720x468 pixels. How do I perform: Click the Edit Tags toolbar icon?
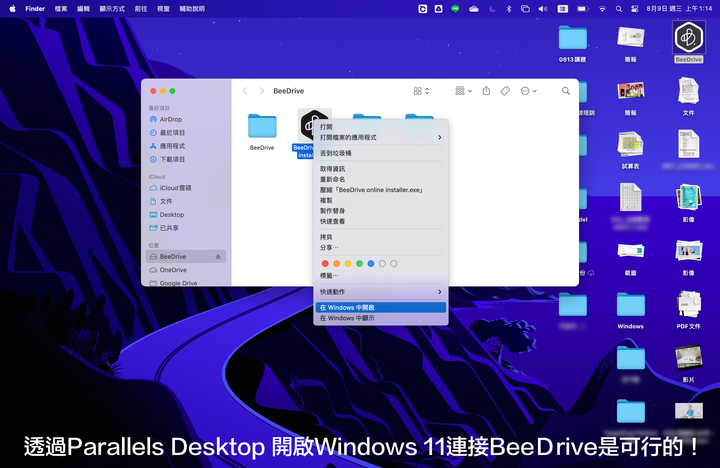(x=505, y=91)
